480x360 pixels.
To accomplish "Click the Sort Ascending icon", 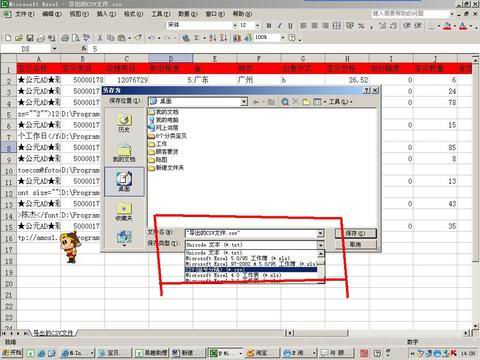I will pos(213,38).
